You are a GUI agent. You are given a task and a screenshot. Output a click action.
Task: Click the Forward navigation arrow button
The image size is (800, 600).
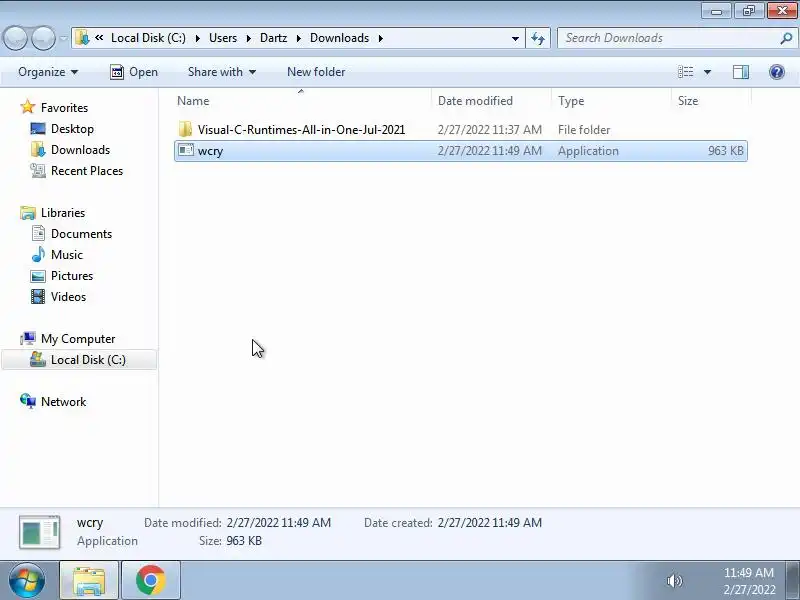(44, 38)
